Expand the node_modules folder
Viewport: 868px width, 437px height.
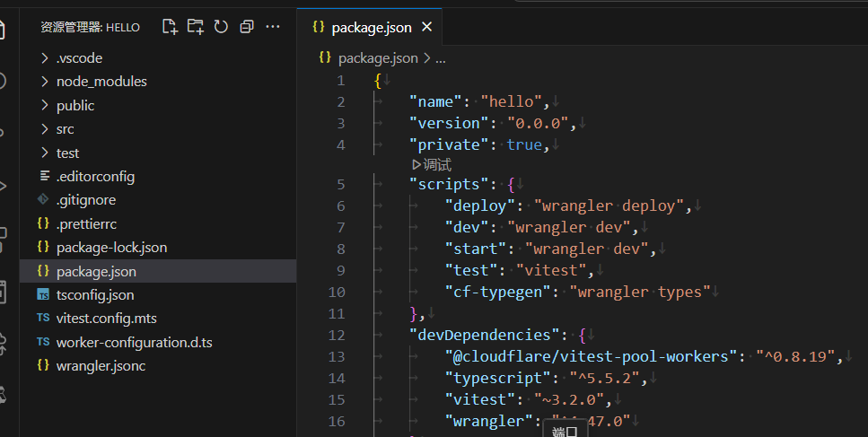(101, 82)
